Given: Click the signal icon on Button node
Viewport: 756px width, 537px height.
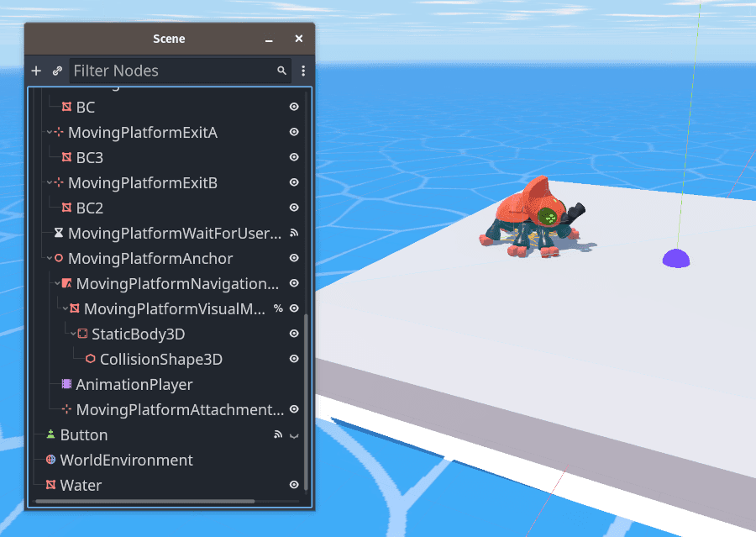Looking at the screenshot, I should click(278, 434).
